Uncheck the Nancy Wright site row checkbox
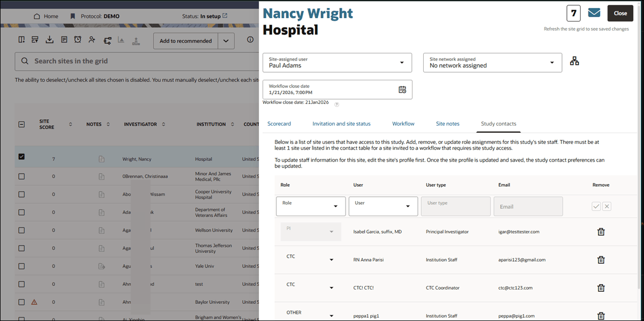Image resolution: width=644 pixels, height=321 pixels. click(x=21, y=157)
